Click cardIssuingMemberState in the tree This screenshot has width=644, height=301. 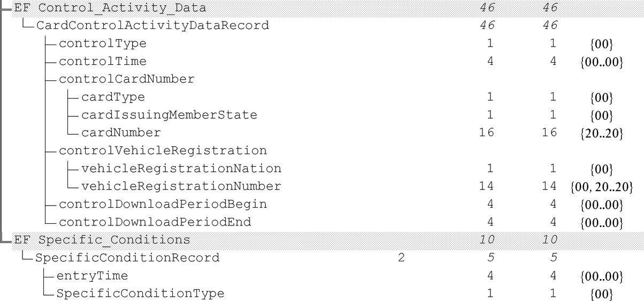(169, 115)
